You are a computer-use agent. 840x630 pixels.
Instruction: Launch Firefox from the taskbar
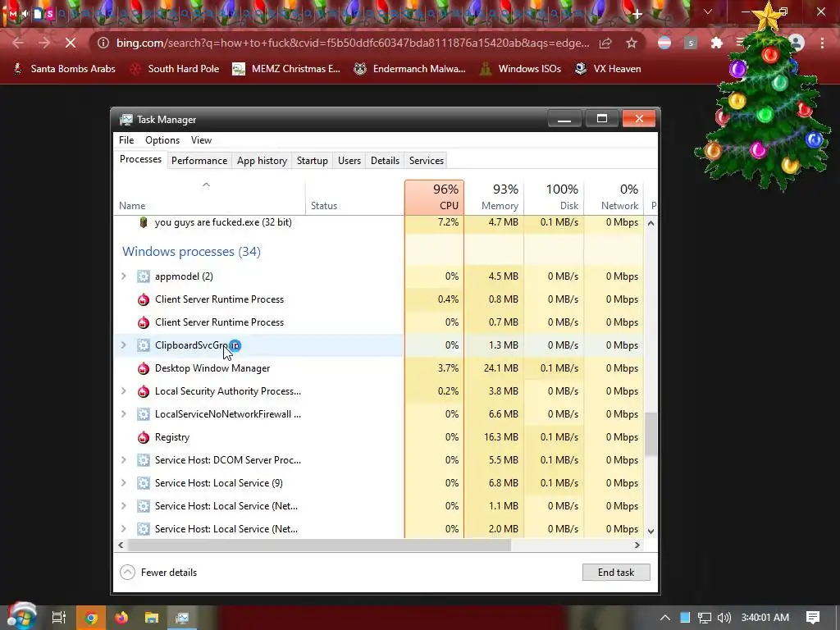pyautogui.click(x=121, y=618)
